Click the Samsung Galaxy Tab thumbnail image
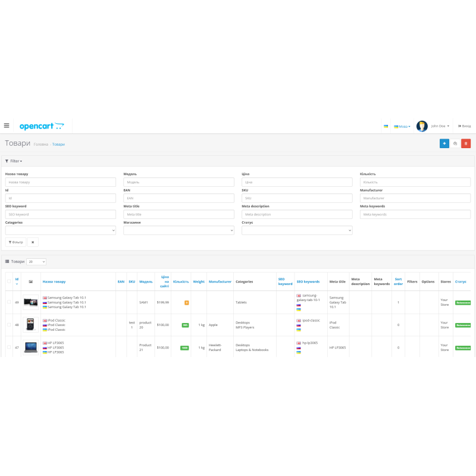The image size is (476, 476). point(30,302)
